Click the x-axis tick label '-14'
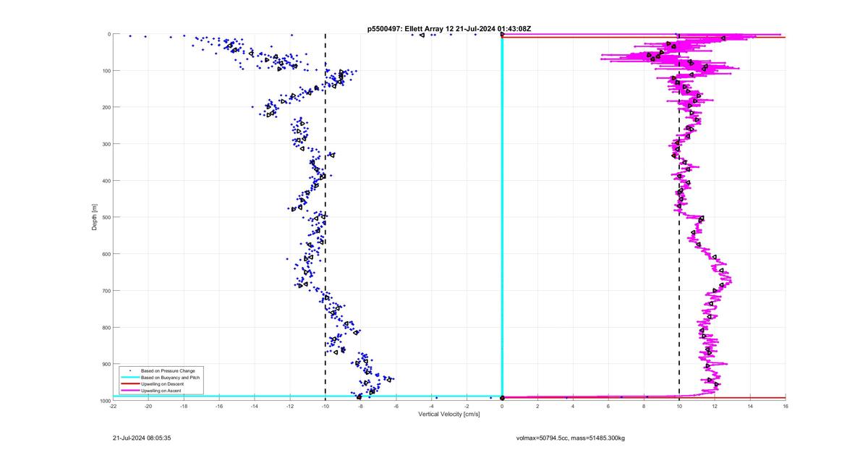 click(x=255, y=406)
